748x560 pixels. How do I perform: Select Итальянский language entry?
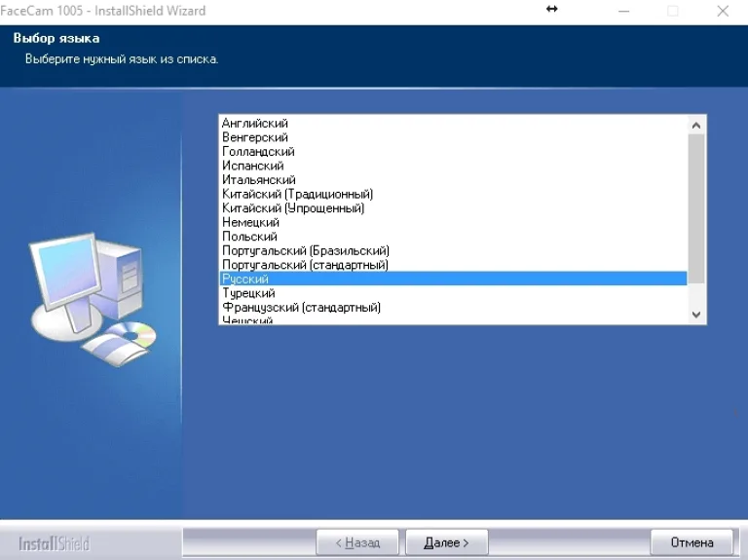pos(453,180)
